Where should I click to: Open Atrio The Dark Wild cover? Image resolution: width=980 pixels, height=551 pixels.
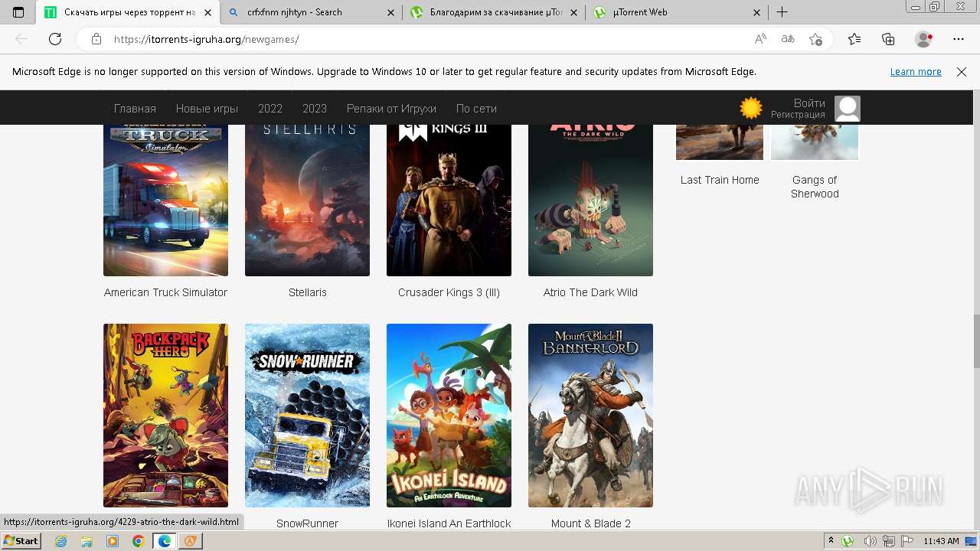(x=590, y=200)
